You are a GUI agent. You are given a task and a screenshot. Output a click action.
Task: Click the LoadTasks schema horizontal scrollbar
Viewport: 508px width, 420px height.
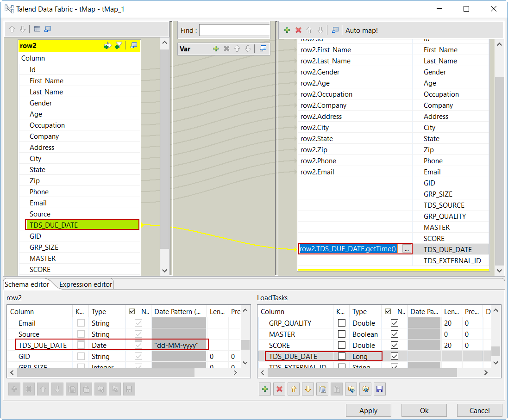point(370,372)
